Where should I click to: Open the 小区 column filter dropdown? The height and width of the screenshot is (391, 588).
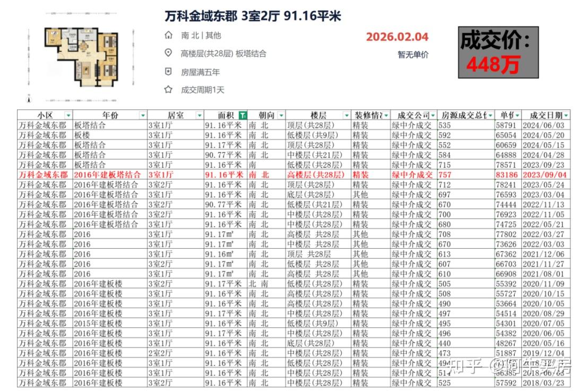[68, 115]
